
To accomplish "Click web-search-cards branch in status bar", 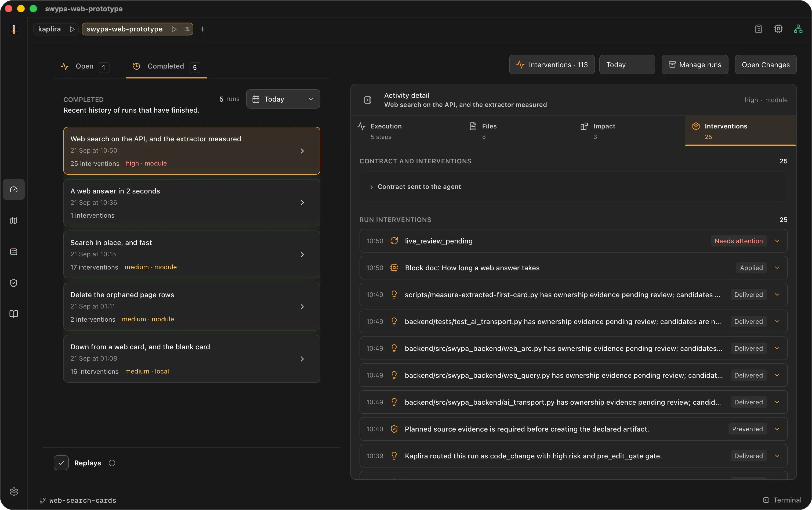I will pyautogui.click(x=78, y=501).
